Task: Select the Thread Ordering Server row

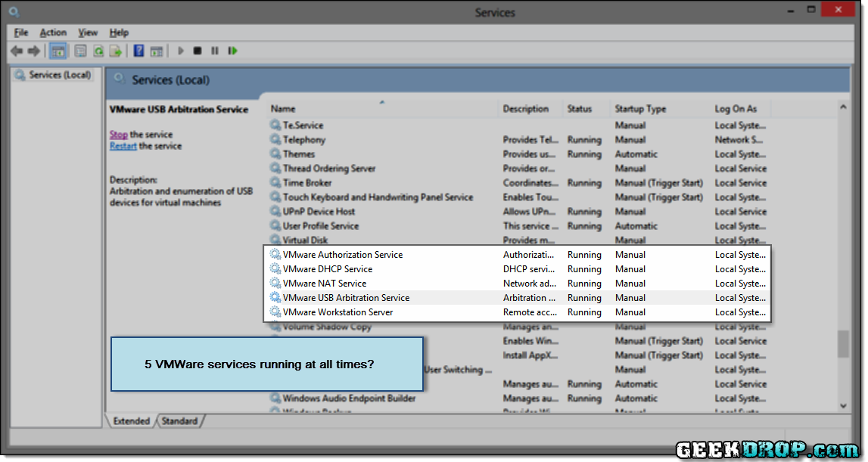Action: click(x=518, y=169)
